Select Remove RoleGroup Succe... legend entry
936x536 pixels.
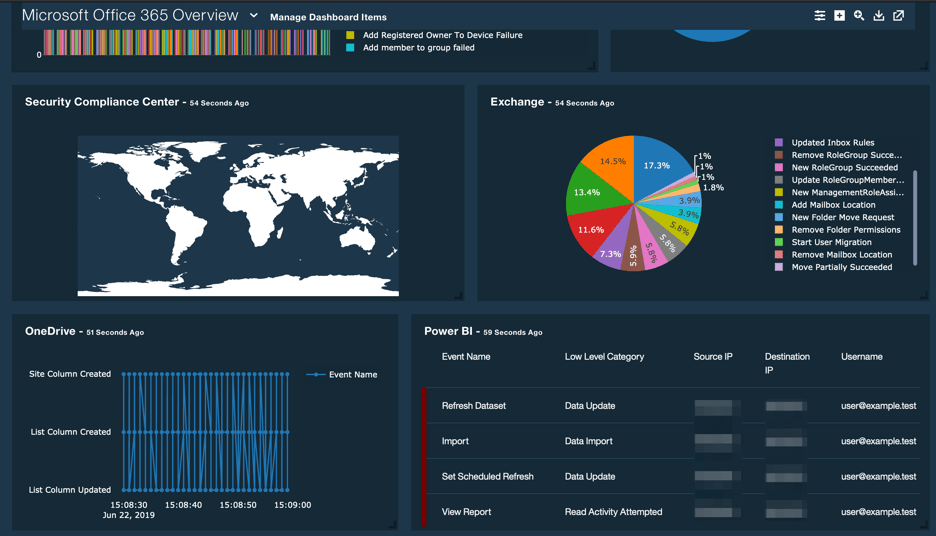pos(846,155)
